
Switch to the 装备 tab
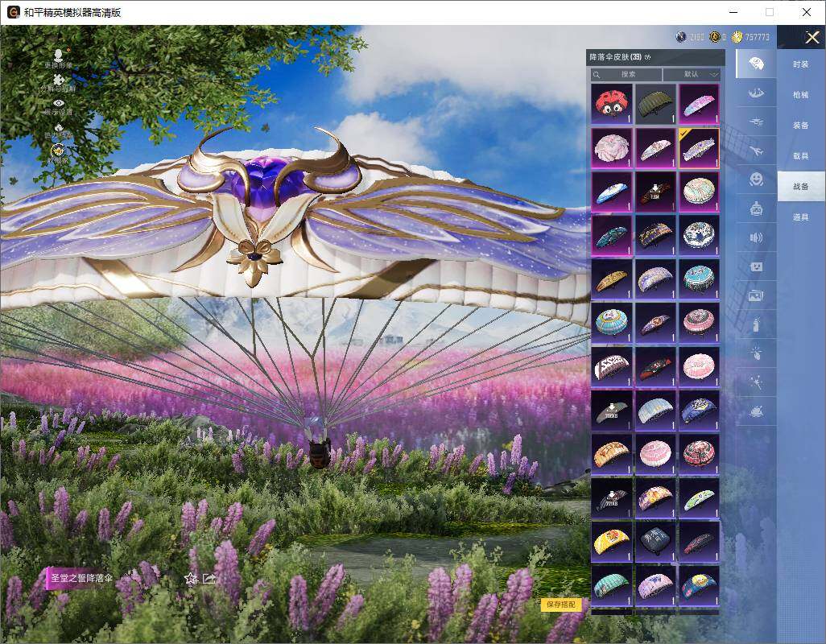coord(801,126)
